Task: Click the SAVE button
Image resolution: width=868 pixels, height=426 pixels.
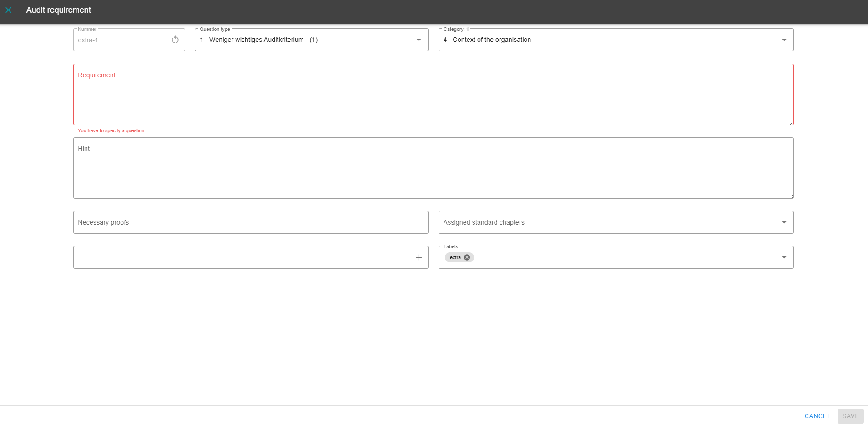Action: click(x=850, y=416)
